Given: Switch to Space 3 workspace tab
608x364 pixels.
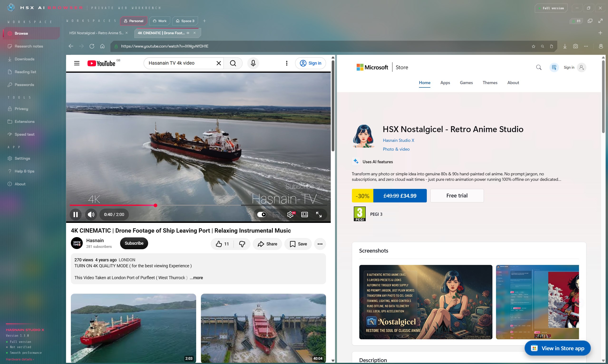Looking at the screenshot, I should tap(185, 21).
